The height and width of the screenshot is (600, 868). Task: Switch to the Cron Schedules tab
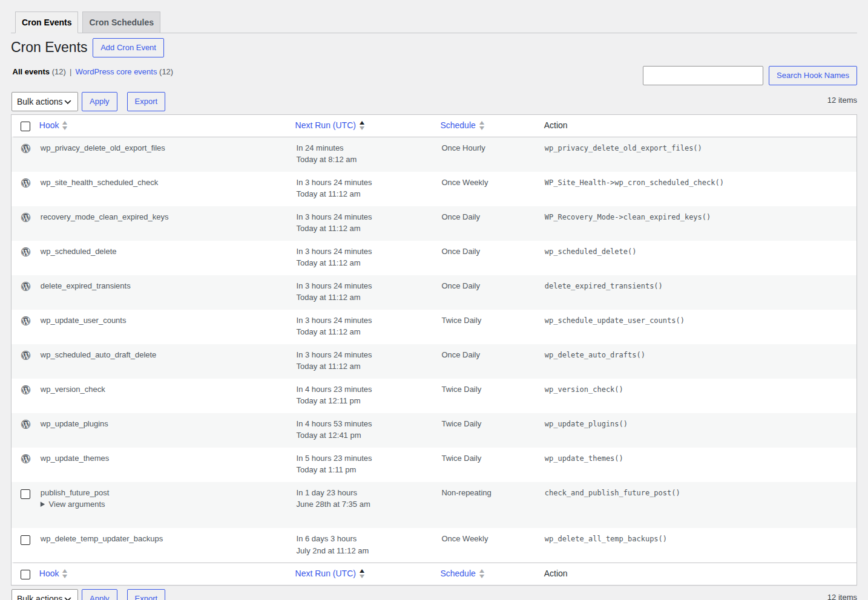[x=121, y=22]
